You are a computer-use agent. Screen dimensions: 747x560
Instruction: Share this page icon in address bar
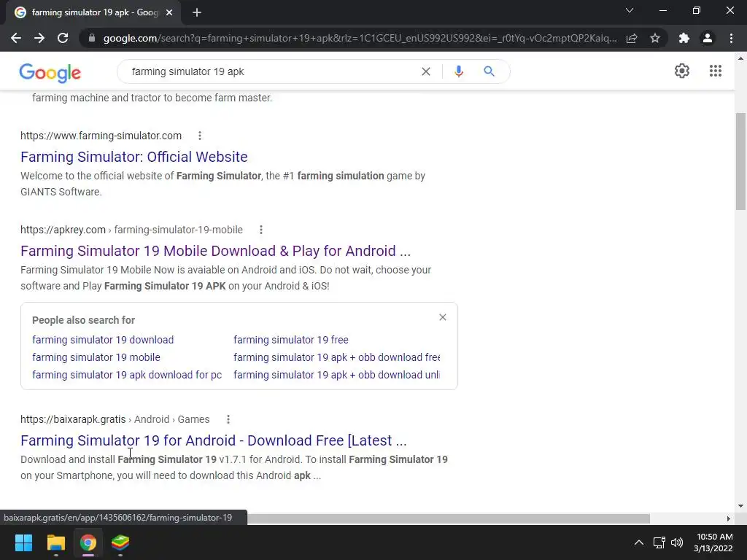(632, 38)
